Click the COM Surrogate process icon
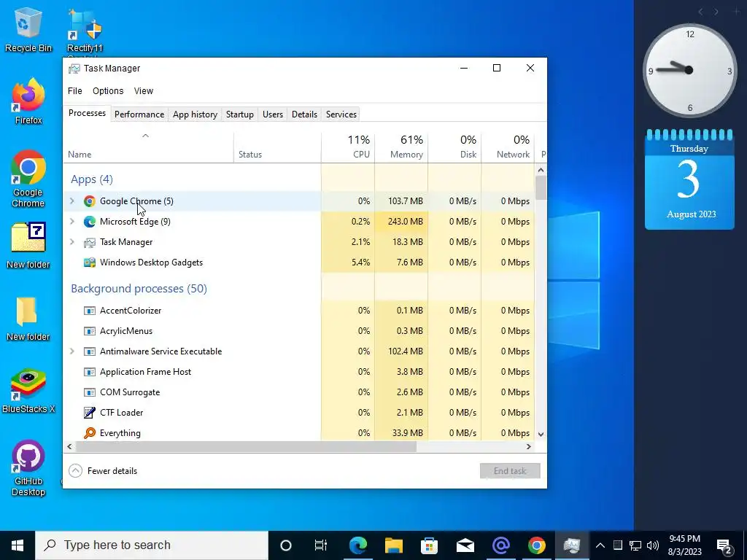 (90, 392)
